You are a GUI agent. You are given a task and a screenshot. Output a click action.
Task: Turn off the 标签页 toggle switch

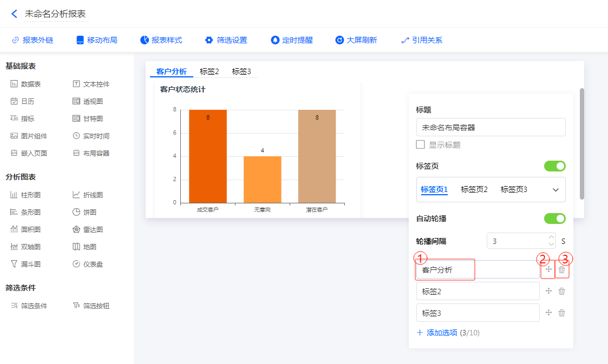coord(554,166)
